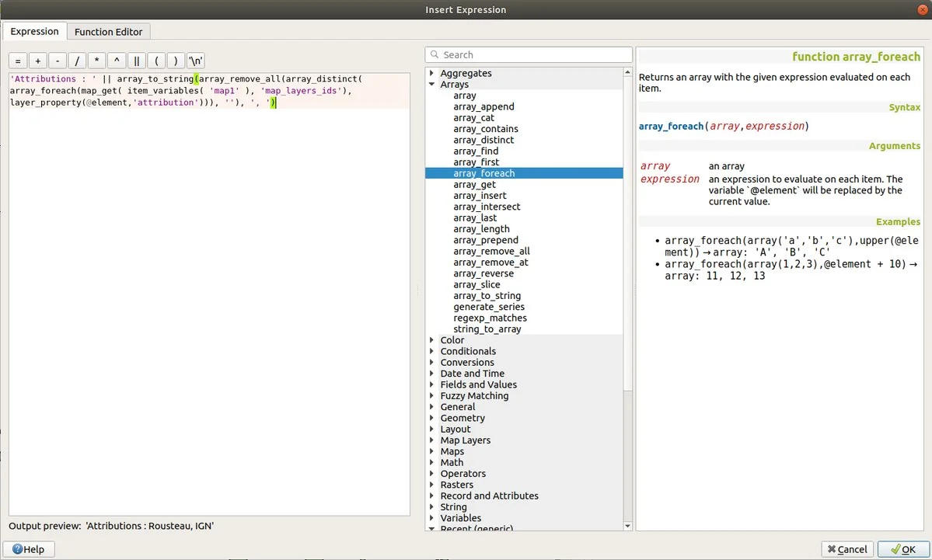Click the string concatenation || button

point(137,61)
